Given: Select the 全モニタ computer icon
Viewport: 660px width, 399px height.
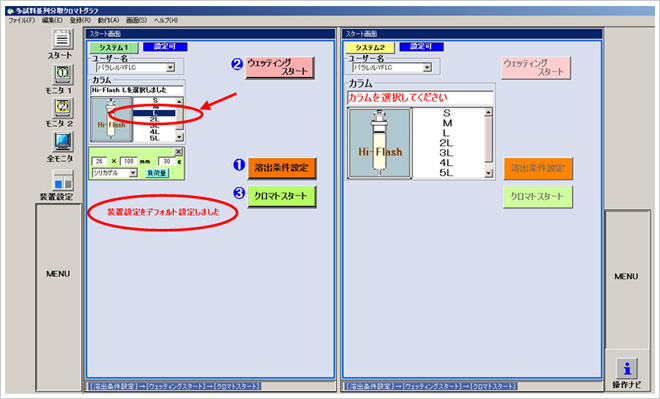Looking at the screenshot, I should (x=63, y=142).
